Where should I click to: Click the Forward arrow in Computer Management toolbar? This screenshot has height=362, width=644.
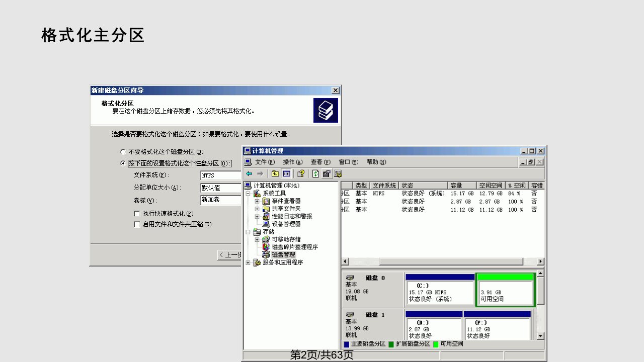pyautogui.click(x=260, y=173)
